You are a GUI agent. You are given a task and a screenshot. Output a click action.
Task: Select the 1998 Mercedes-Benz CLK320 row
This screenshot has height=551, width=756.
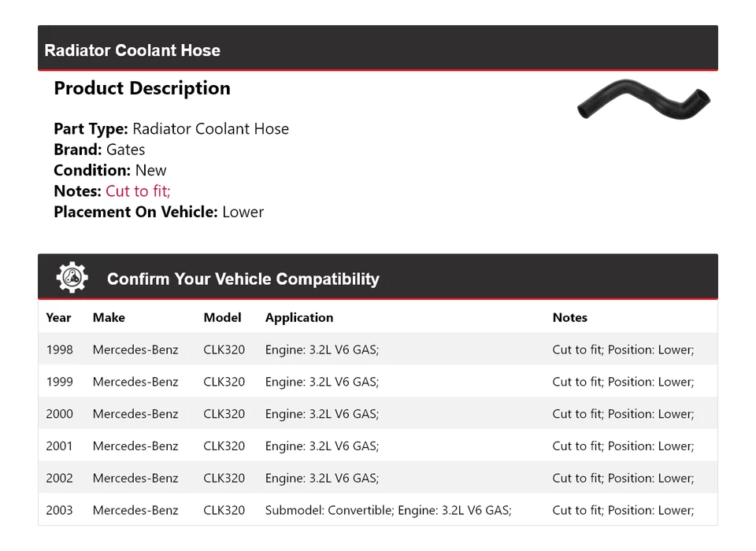pyautogui.click(x=377, y=349)
